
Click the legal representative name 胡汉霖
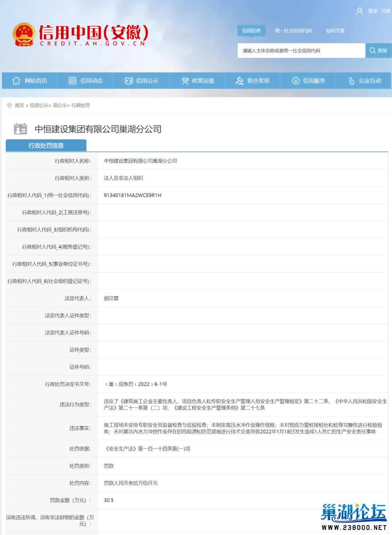(111, 298)
